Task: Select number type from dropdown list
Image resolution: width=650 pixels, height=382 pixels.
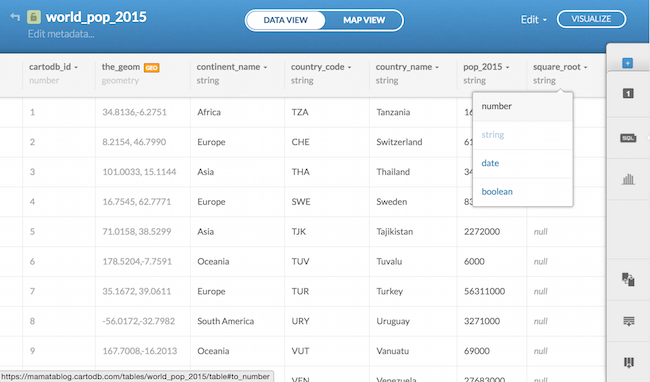Action: pos(523,106)
